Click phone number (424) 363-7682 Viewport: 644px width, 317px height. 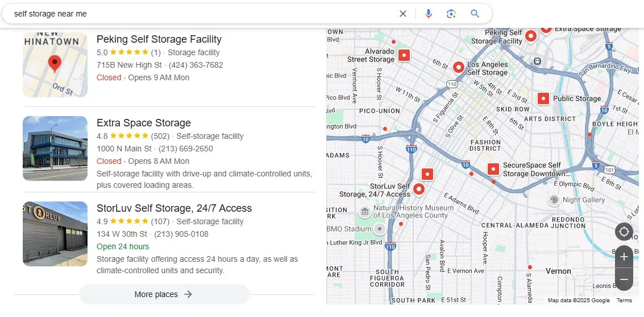(196, 65)
